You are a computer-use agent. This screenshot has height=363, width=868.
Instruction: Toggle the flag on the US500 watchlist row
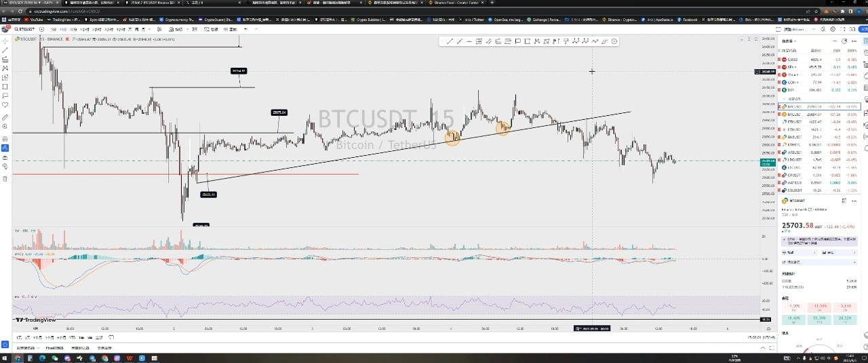pyautogui.click(x=780, y=60)
